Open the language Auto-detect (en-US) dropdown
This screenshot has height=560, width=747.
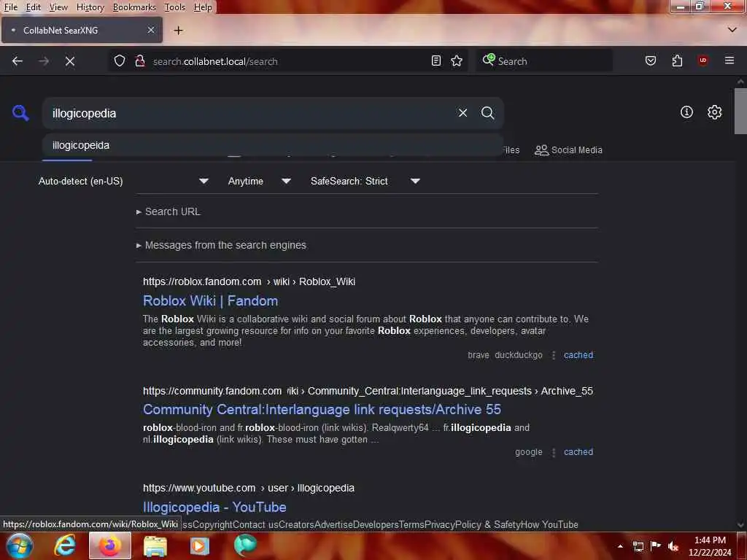coord(123,181)
